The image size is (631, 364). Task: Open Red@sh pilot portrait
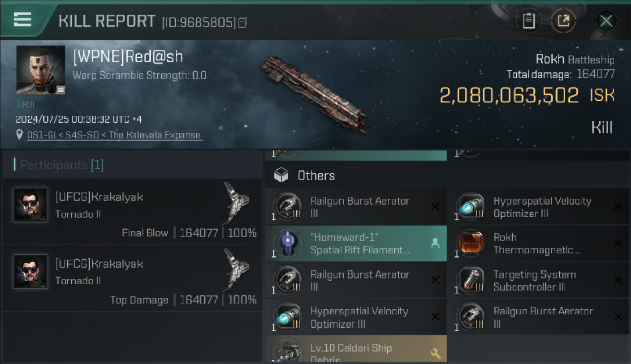[40, 69]
